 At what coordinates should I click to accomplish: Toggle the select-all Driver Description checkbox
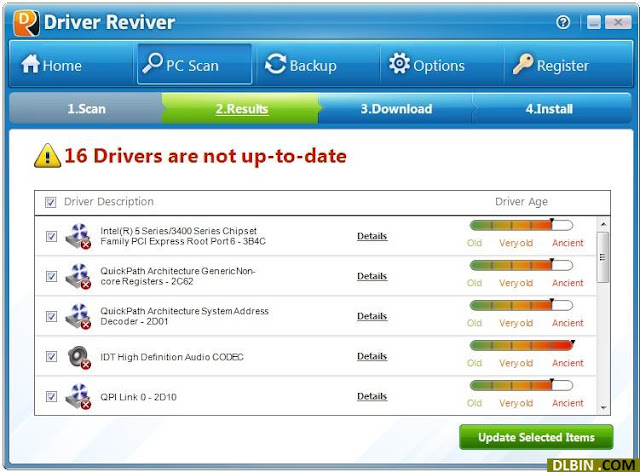point(51,202)
